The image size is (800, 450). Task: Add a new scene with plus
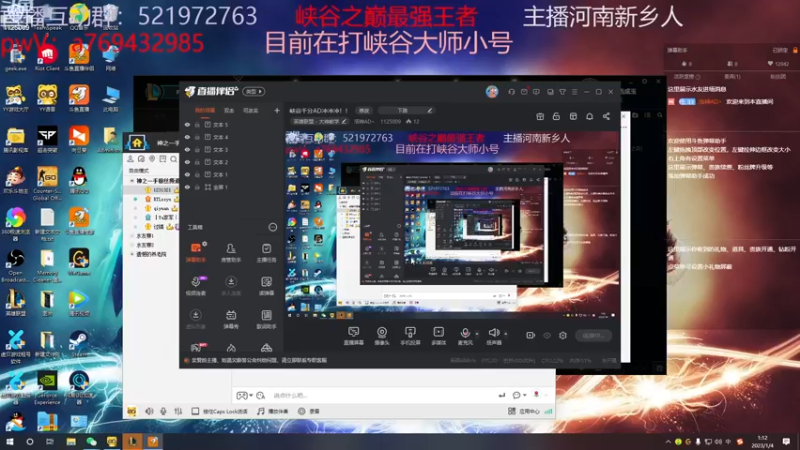point(277,110)
